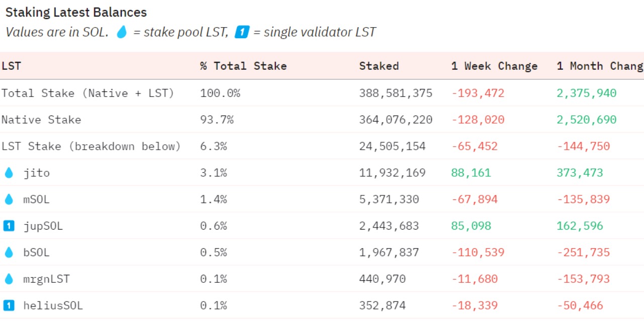Screen dimensions: 644x321
Task: Select the jito row label
Action: tap(37, 173)
